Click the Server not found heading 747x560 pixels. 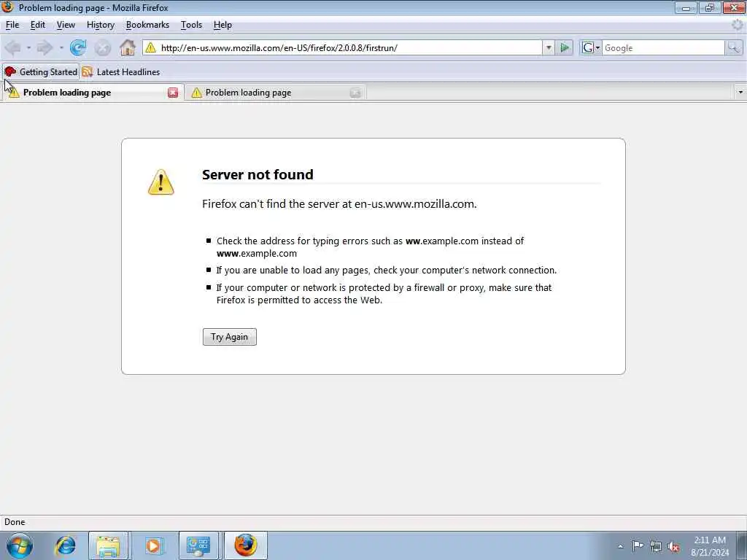pos(258,174)
